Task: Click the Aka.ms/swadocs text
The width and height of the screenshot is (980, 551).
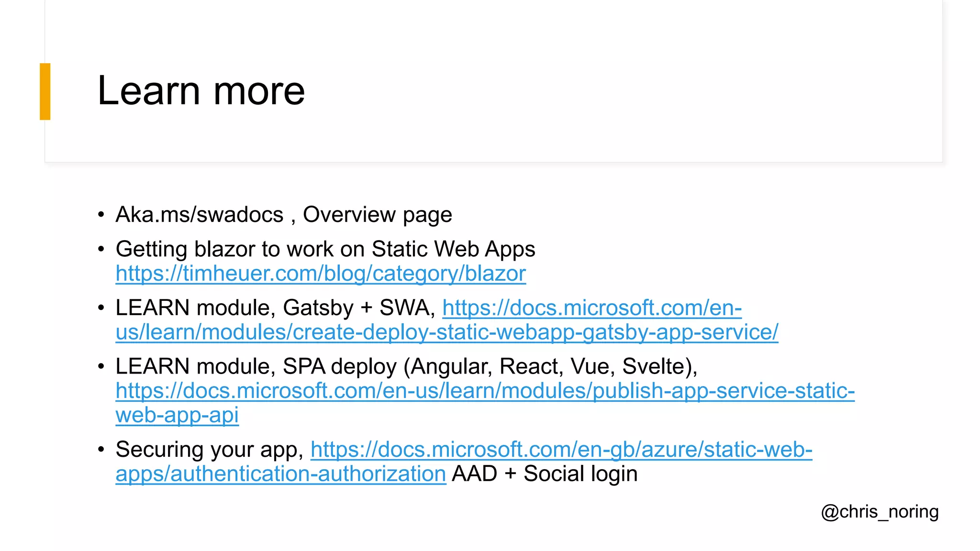Action: pos(199,214)
